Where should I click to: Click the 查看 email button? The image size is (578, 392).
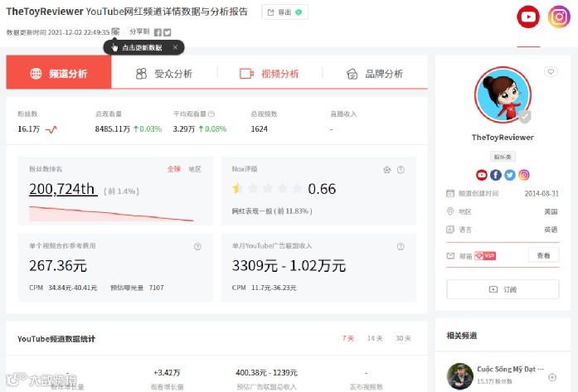coord(544,255)
